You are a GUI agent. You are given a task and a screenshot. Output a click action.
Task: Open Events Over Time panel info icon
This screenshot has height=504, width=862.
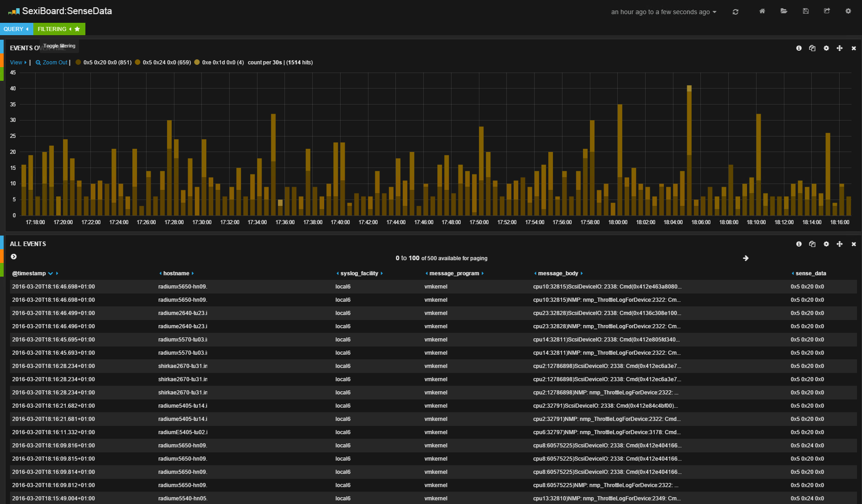coord(799,48)
